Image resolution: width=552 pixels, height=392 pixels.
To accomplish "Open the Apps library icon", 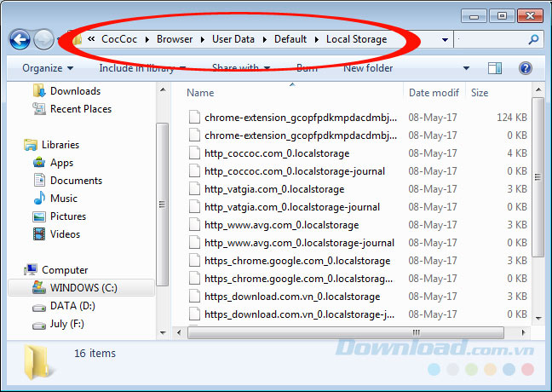I will click(x=39, y=163).
